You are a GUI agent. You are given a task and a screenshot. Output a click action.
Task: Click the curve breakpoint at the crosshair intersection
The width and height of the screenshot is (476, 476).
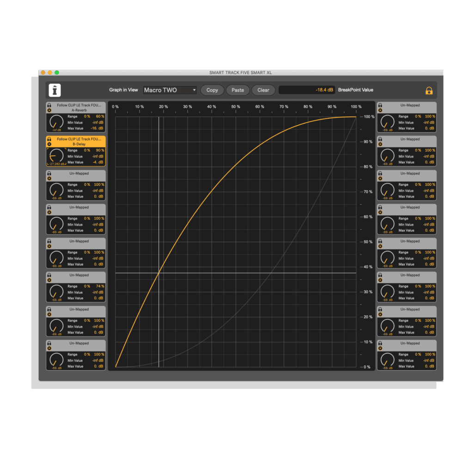159,273
